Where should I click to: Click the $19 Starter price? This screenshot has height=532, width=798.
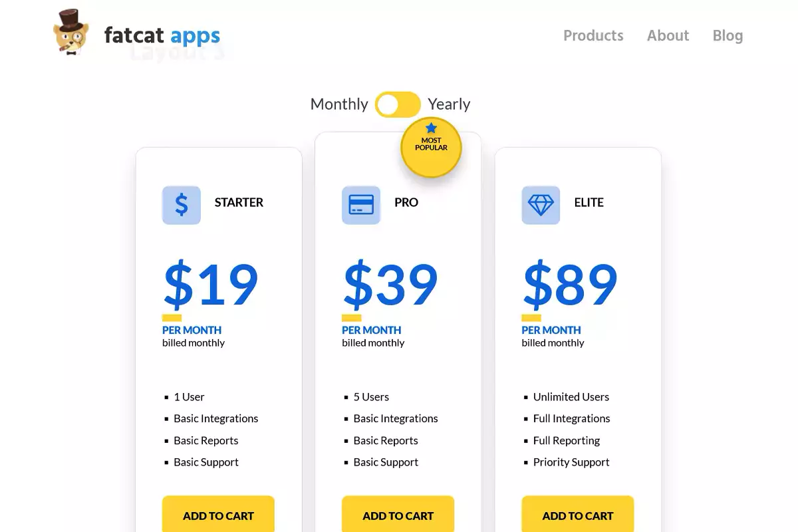[x=211, y=285]
